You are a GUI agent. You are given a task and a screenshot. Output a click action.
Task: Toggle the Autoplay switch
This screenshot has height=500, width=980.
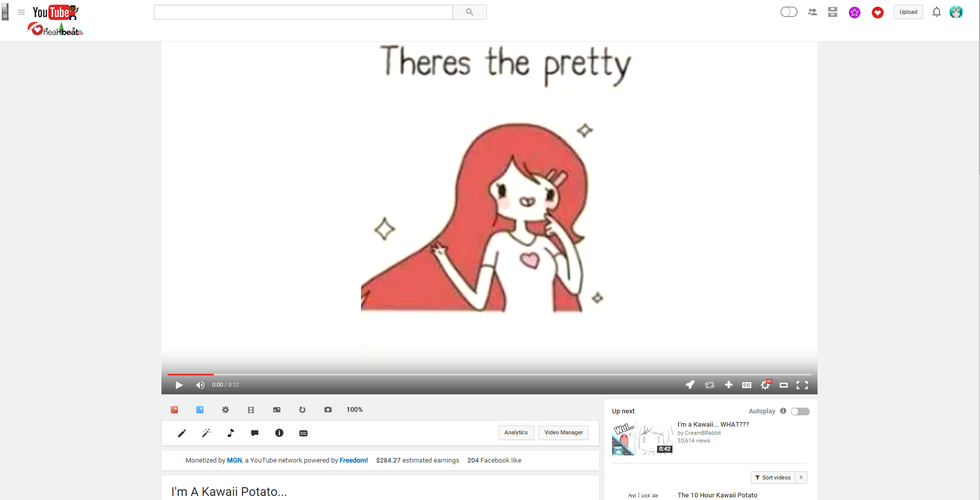800,411
